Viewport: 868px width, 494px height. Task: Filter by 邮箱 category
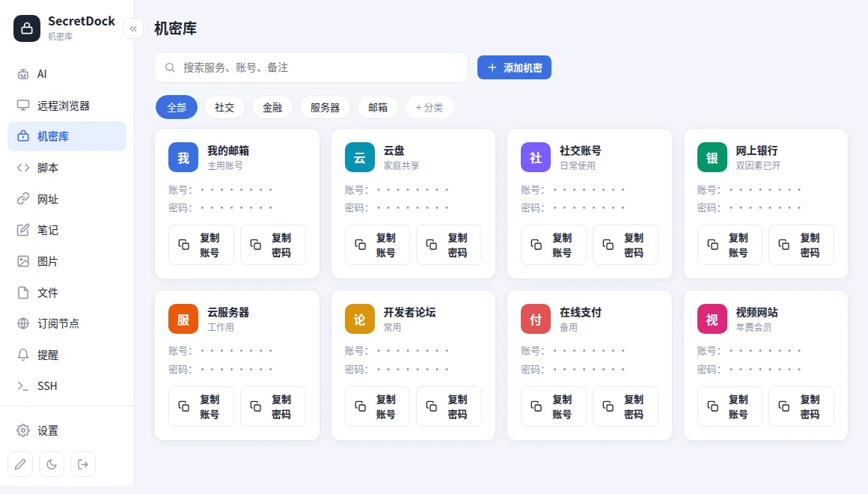pyautogui.click(x=378, y=108)
